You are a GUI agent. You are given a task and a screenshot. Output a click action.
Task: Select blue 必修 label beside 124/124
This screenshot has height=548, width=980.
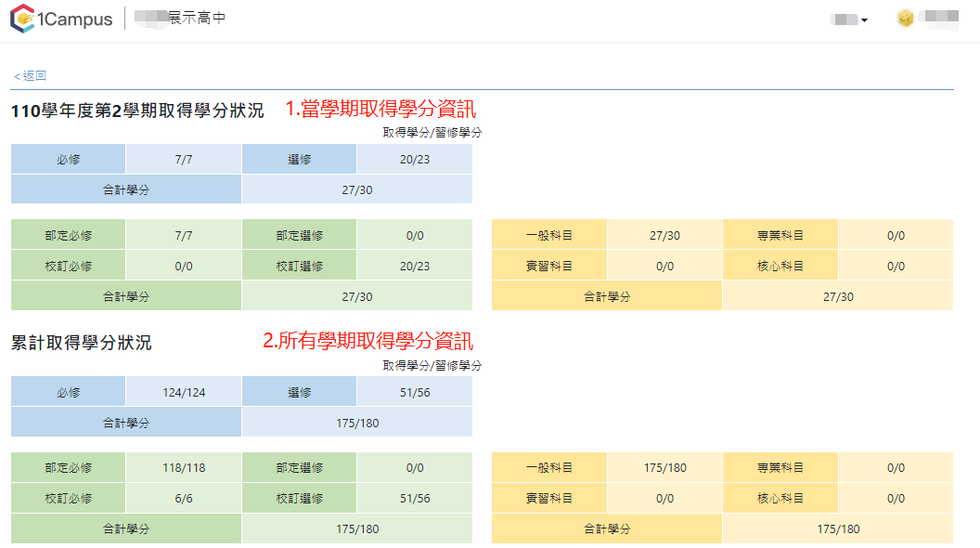(x=68, y=393)
